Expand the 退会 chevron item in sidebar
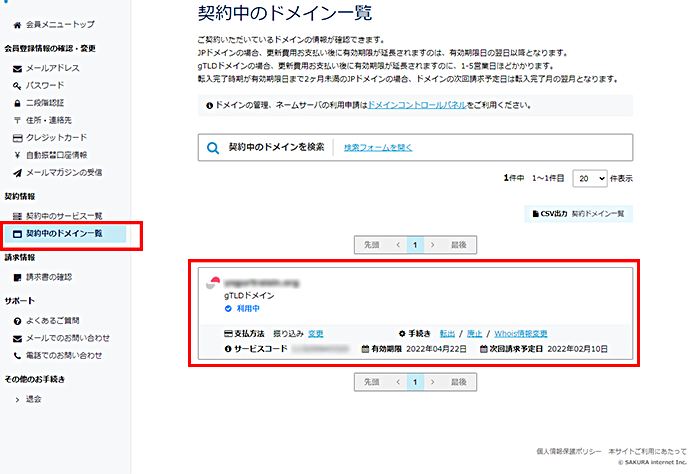The height and width of the screenshot is (474, 700). click(x=17, y=399)
